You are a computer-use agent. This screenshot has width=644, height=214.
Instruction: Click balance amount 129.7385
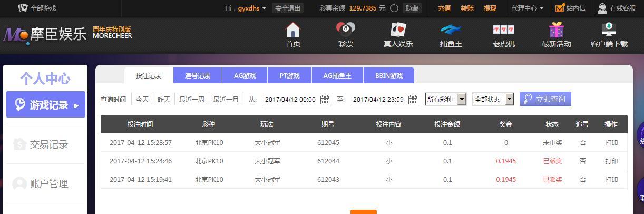pyautogui.click(x=363, y=8)
